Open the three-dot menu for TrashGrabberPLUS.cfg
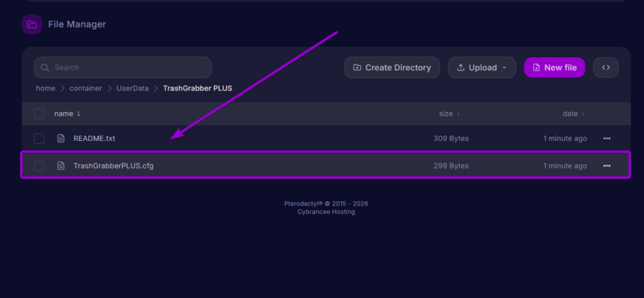644x298 pixels. (x=607, y=166)
